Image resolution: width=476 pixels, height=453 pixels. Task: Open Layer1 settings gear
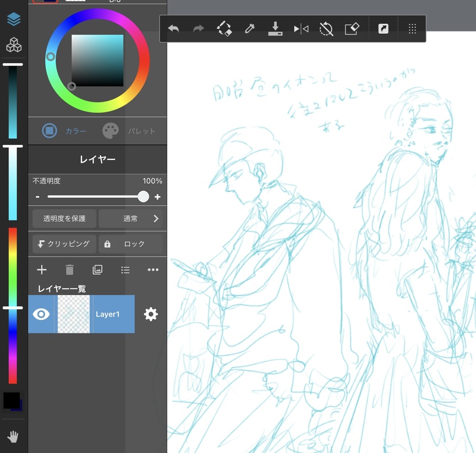(151, 314)
